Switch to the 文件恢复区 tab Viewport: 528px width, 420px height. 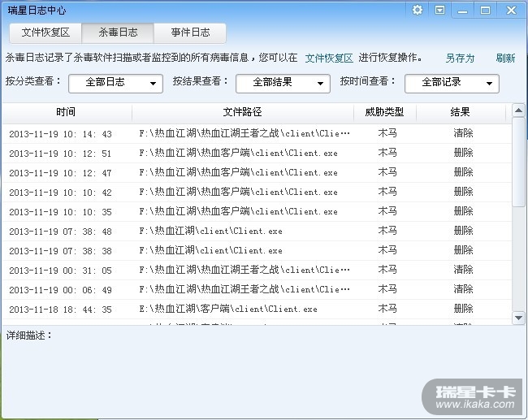click(x=45, y=32)
